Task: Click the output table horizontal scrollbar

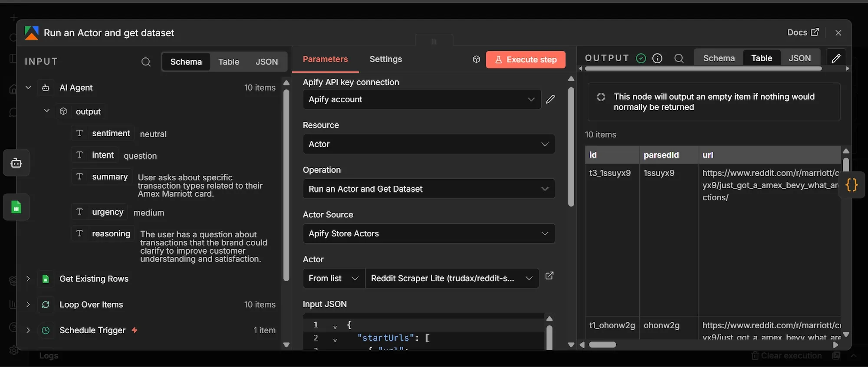Action: [x=602, y=345]
